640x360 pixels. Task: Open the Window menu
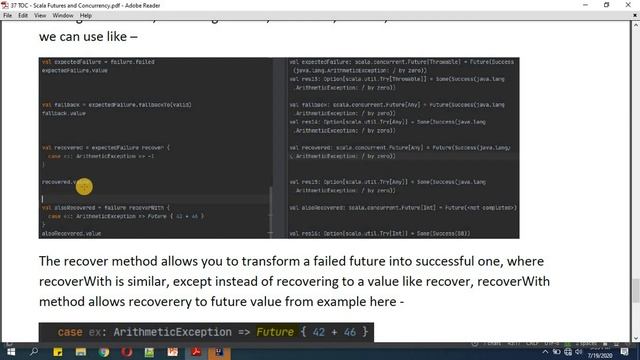click(x=63, y=16)
